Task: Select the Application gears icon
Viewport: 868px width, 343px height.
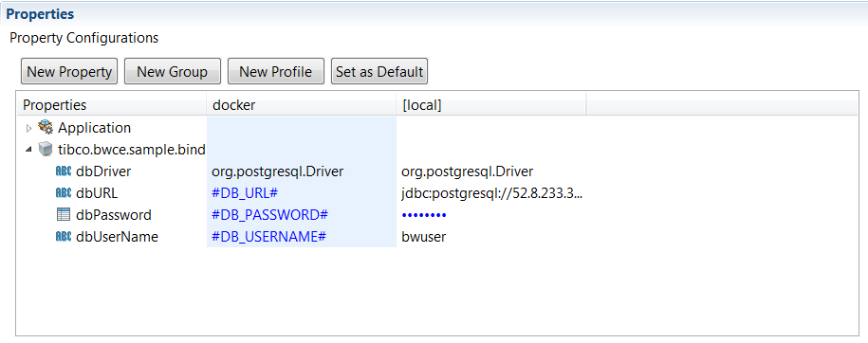Action: click(46, 128)
